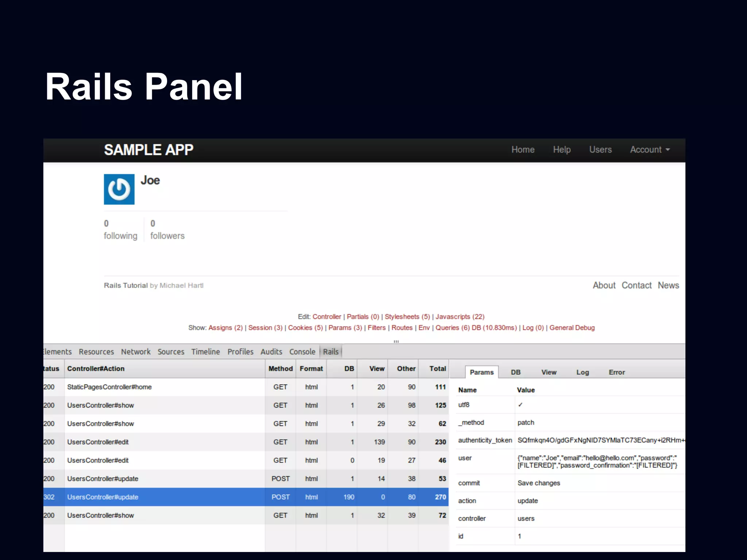This screenshot has width=747, height=560.
Task: Open the Account dropdown menu
Action: [650, 149]
